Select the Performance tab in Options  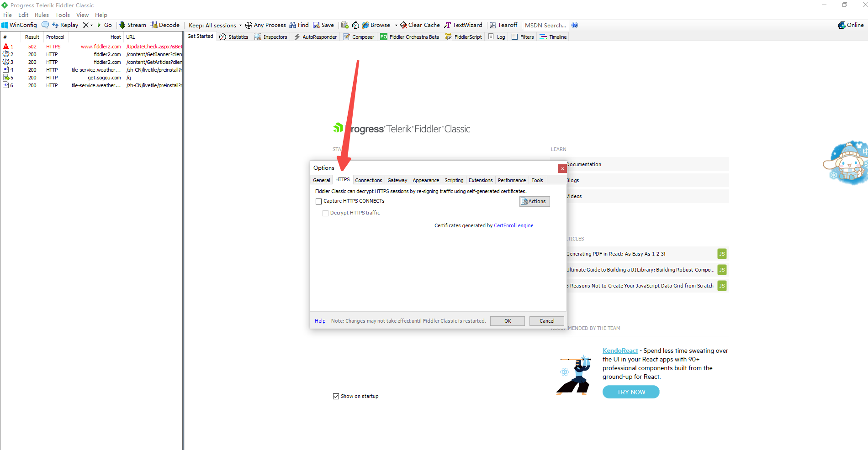tap(512, 180)
